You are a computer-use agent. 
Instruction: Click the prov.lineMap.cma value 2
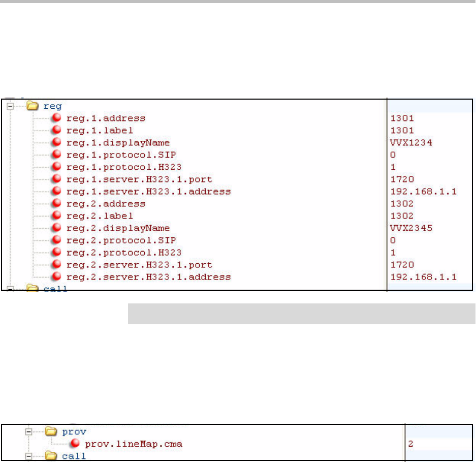point(410,444)
